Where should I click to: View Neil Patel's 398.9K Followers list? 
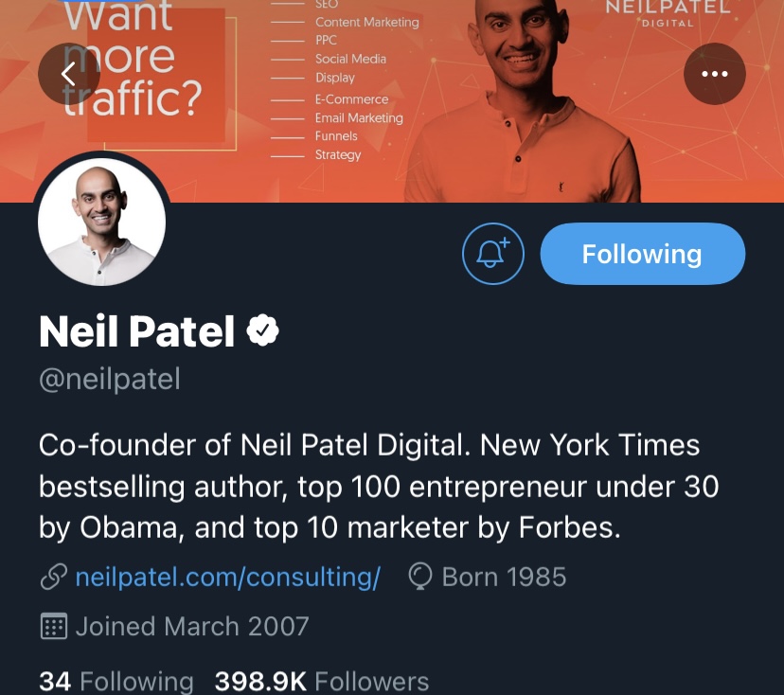(321, 680)
